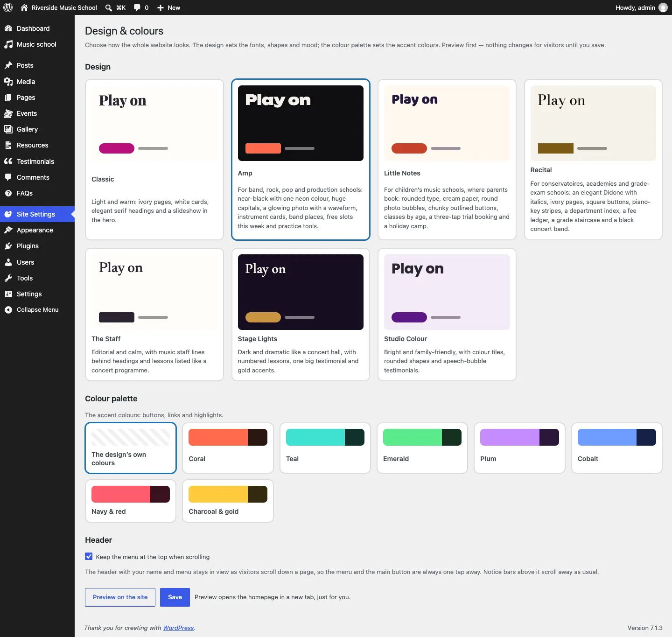Viewport: 672px width, 637px height.
Task: Go to Music school menu
Action: [36, 44]
